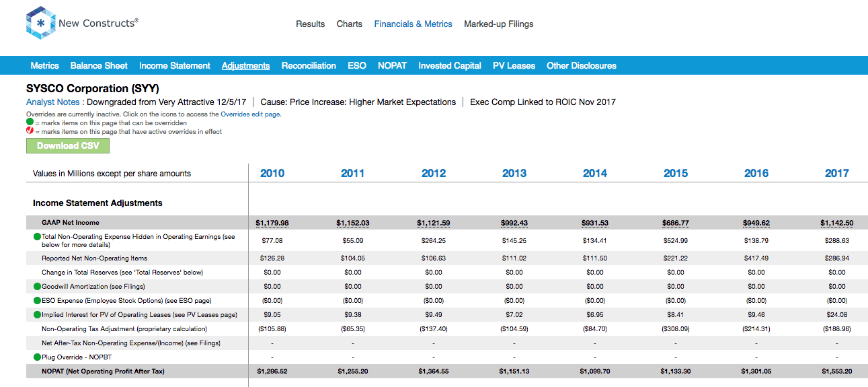Open the PV Leases tab
Viewport: 868px width, 387px height.
(514, 66)
